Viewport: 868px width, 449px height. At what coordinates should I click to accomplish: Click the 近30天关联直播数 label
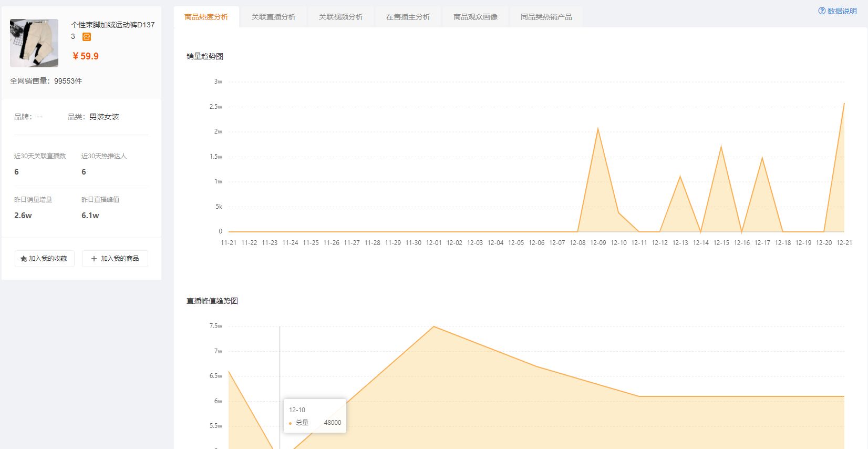point(40,156)
